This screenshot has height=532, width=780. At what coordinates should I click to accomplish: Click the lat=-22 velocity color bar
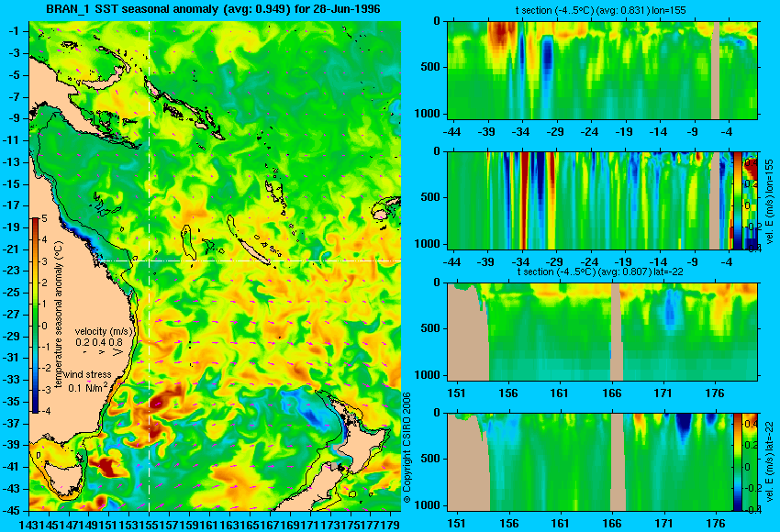click(x=737, y=462)
